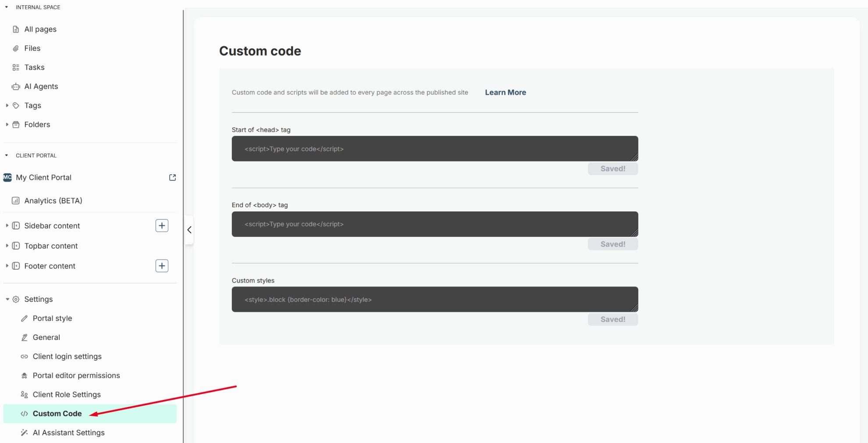The height and width of the screenshot is (443, 868).
Task: Click the Tasks checklist icon
Action: coord(16,68)
